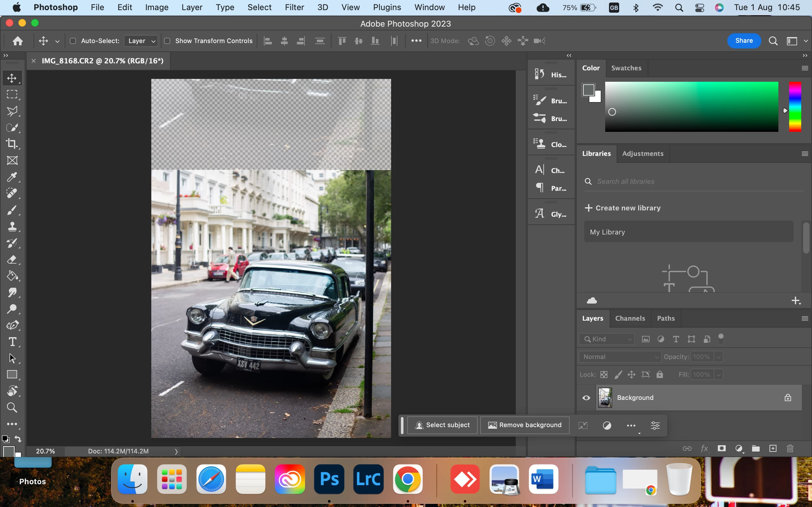Select the Zoom tool in toolbar
The height and width of the screenshot is (507, 812).
click(x=12, y=408)
